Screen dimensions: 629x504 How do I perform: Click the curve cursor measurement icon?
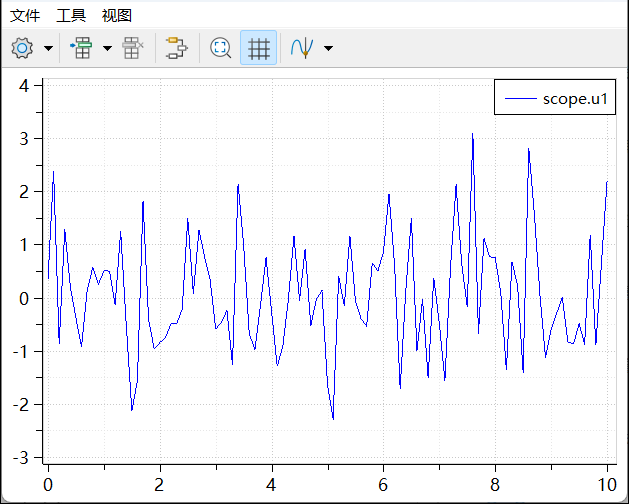click(302, 48)
